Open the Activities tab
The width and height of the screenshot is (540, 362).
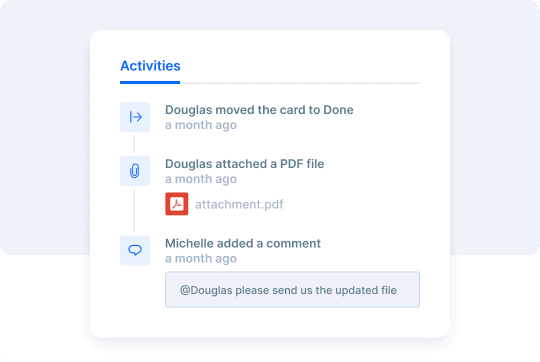pyautogui.click(x=150, y=66)
